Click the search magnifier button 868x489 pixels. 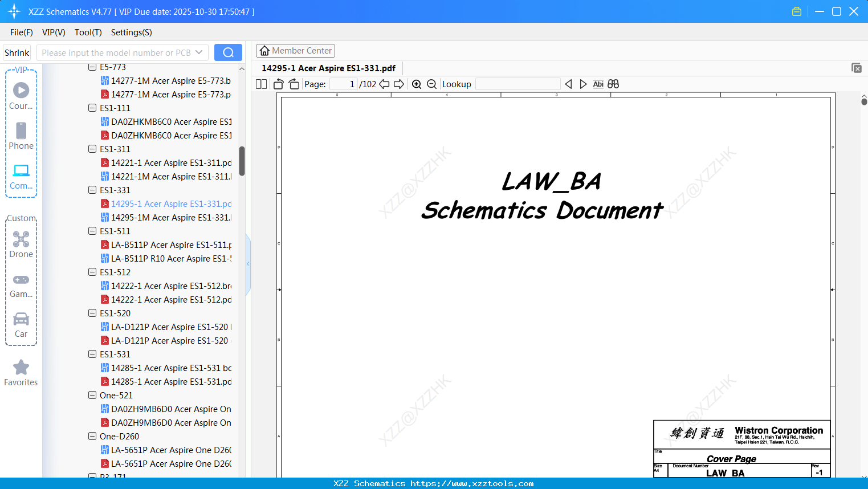[x=228, y=52]
